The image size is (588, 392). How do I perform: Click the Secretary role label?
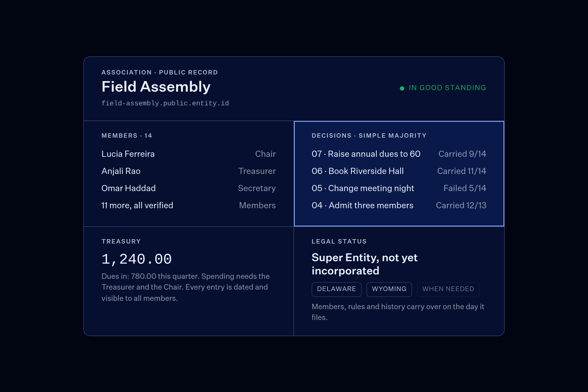point(257,188)
